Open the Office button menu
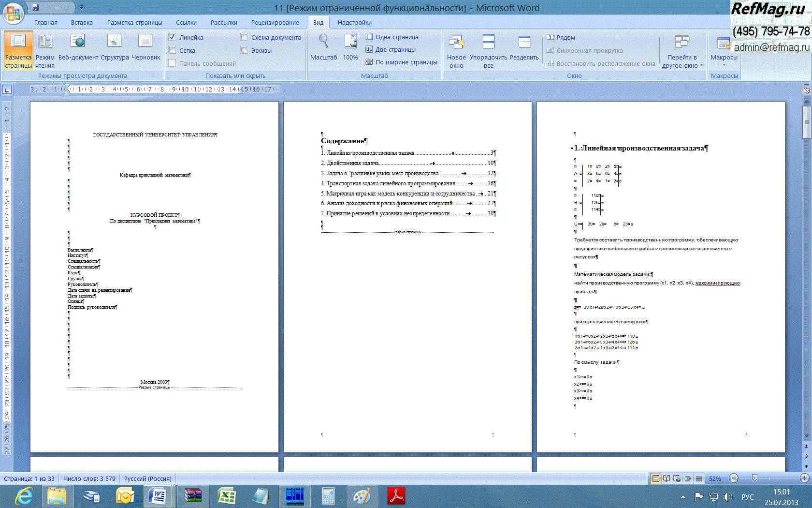Image resolution: width=812 pixels, height=508 pixels. pos(13,13)
